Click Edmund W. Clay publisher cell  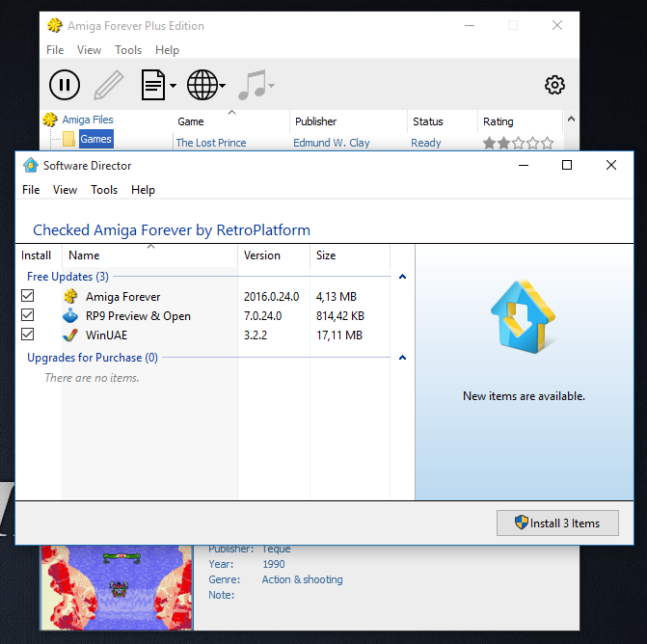point(332,143)
